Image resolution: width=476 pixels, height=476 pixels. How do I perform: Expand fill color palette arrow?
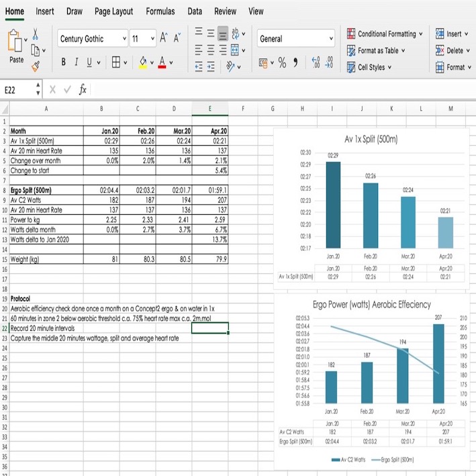click(x=152, y=62)
